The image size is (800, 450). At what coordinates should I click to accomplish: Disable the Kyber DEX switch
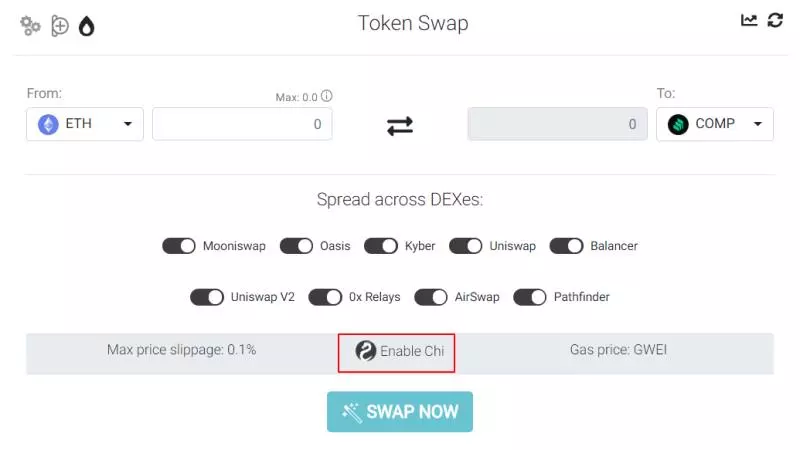pos(380,246)
